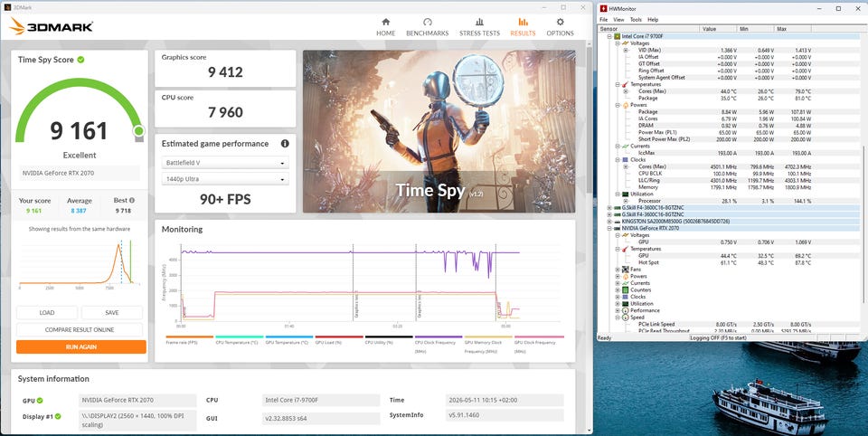The width and height of the screenshot is (868, 436).
Task: Click purple CPU Clock Frequency legend swatch
Action: [x=439, y=336]
